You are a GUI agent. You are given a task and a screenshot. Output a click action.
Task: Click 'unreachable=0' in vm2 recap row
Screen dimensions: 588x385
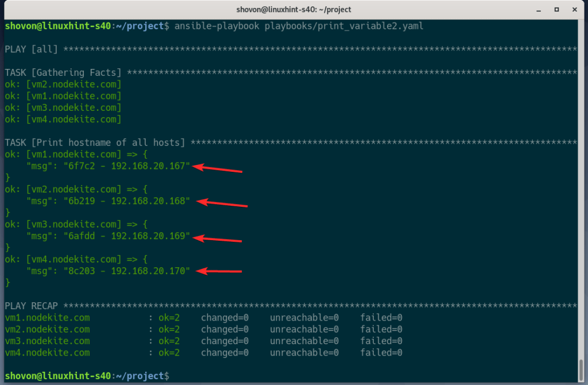pyautogui.click(x=304, y=329)
